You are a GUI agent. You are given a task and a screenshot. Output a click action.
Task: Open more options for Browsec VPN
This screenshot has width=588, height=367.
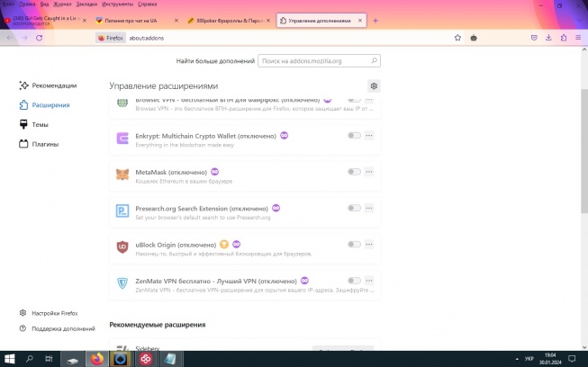(x=369, y=100)
